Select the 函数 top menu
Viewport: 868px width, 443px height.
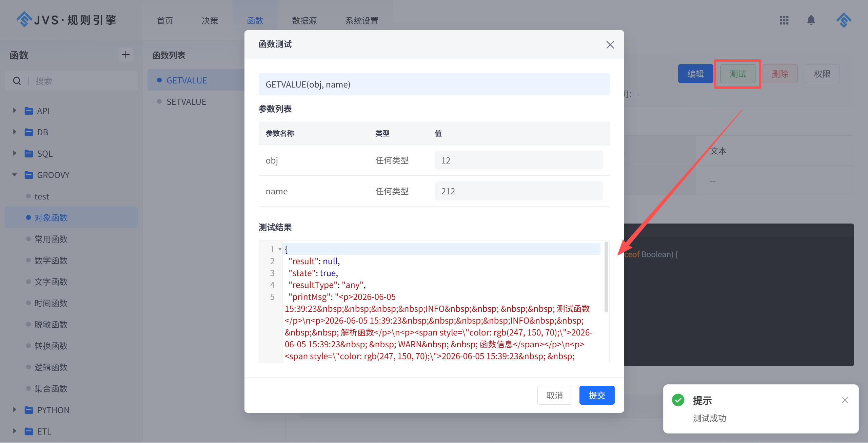[255, 21]
